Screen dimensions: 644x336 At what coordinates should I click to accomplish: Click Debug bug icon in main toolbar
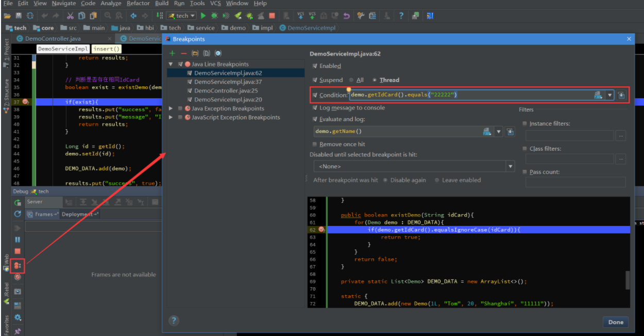tap(215, 16)
